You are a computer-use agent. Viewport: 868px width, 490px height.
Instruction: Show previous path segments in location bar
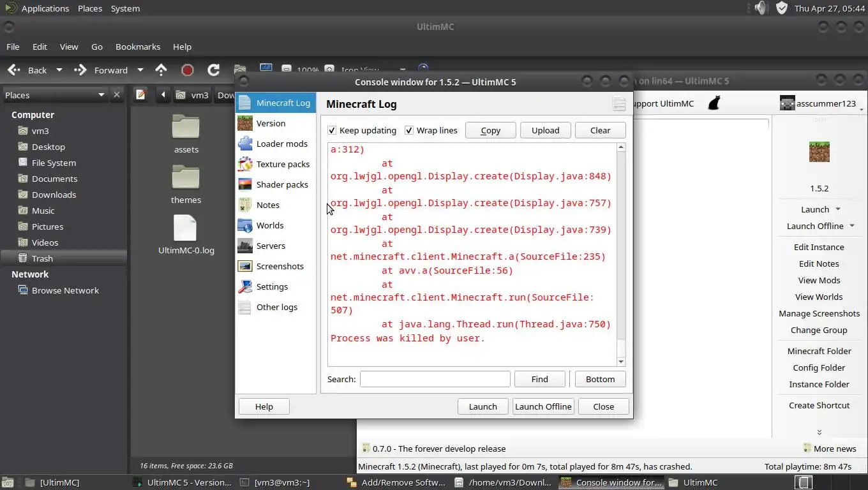pyautogui.click(x=163, y=94)
